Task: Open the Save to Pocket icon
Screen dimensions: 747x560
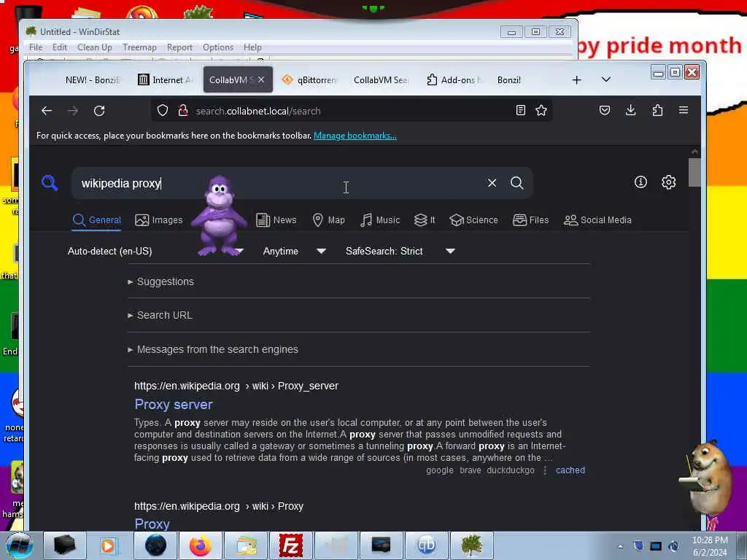Action: point(605,111)
